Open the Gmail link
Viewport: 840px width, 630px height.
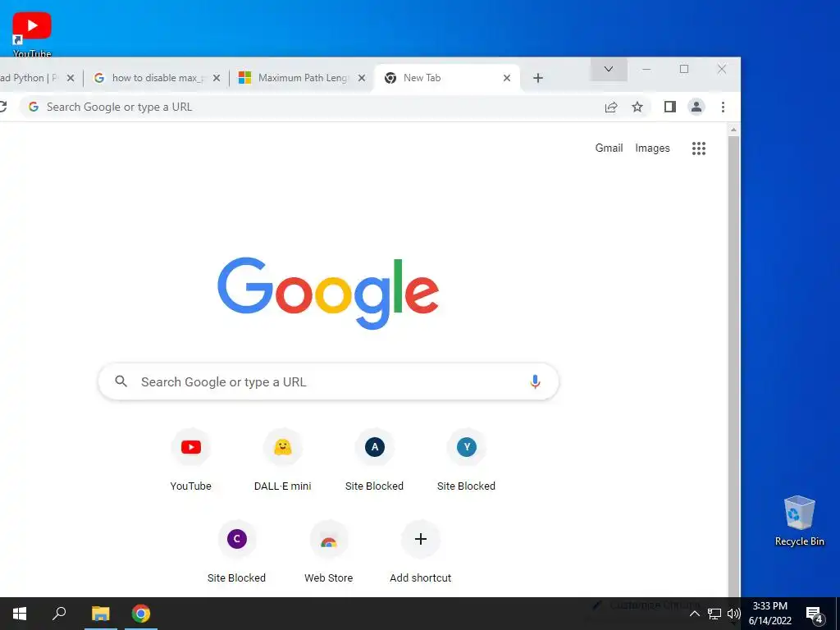609,148
